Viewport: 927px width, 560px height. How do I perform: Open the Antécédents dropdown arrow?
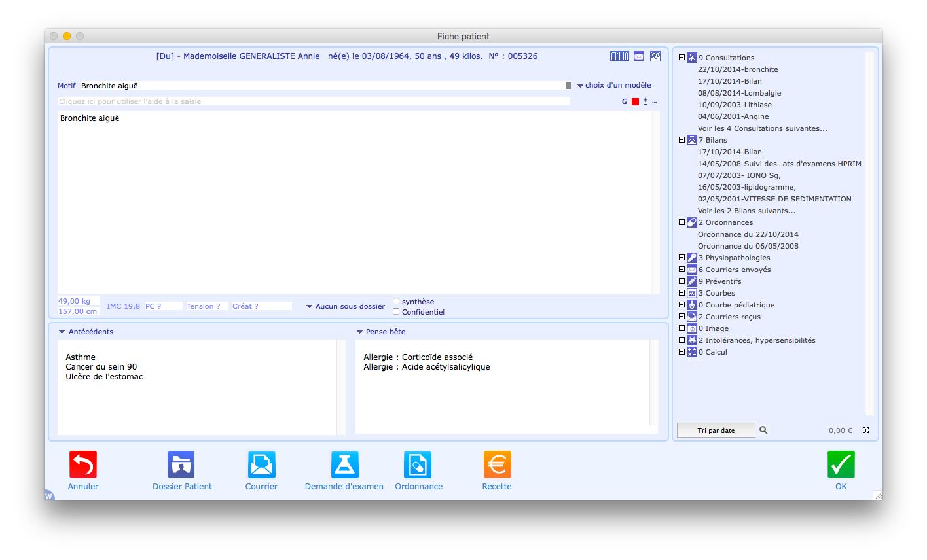pyautogui.click(x=62, y=332)
